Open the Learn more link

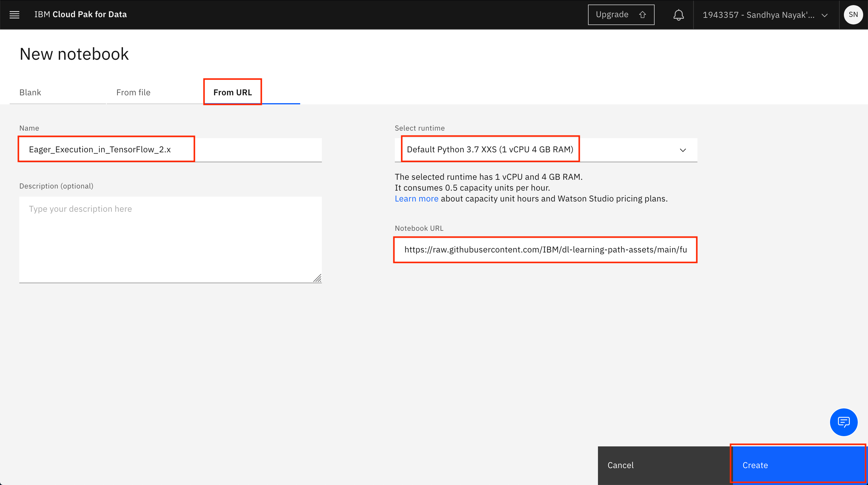pyautogui.click(x=417, y=199)
